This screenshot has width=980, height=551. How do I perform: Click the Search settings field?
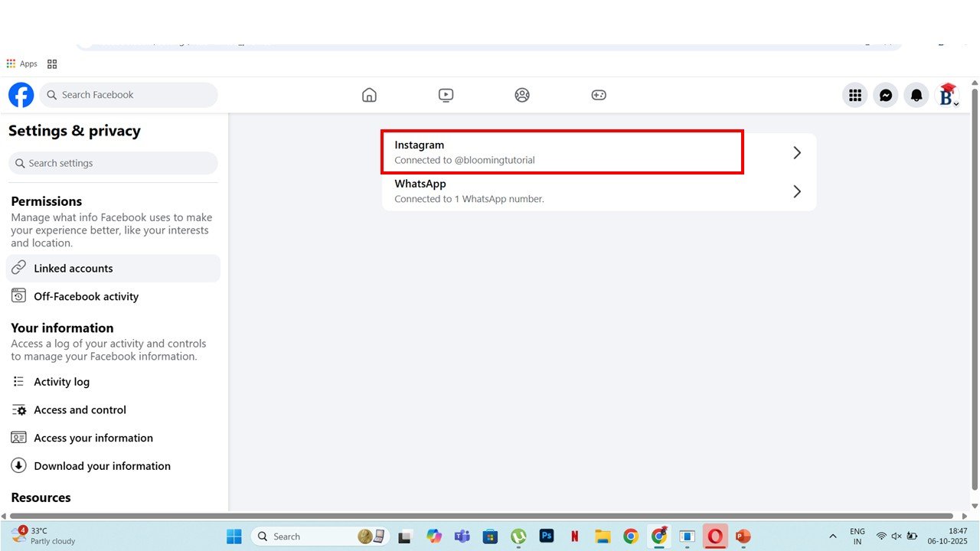[x=113, y=163]
